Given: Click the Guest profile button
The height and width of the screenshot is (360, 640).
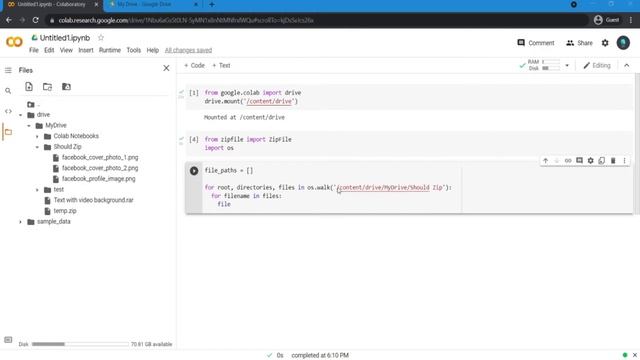Looking at the screenshot, I should [607, 20].
